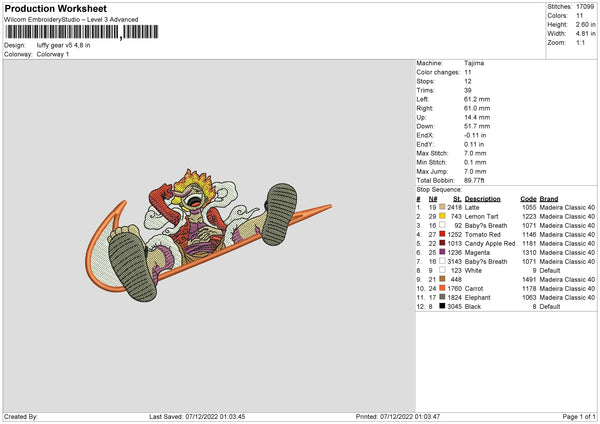Click the EndX value '-0.11 in'
This screenshot has width=600, height=424.
coord(475,135)
